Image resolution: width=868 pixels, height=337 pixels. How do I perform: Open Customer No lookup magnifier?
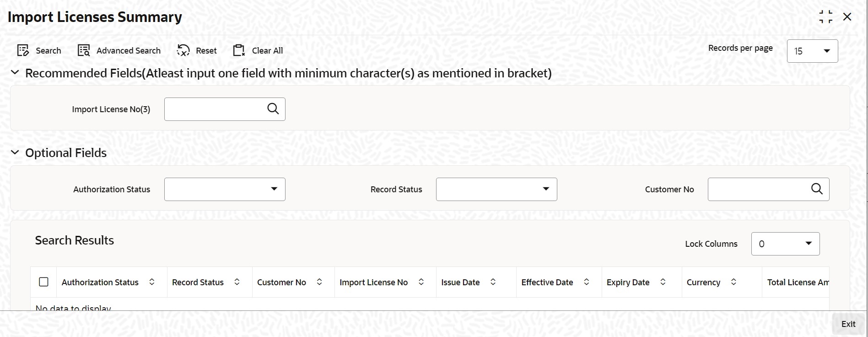(x=817, y=189)
